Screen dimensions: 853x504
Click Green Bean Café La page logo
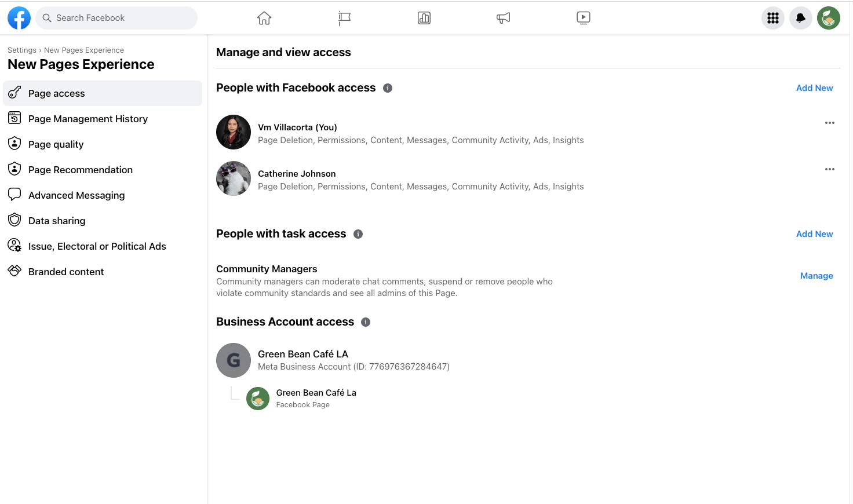coord(258,399)
